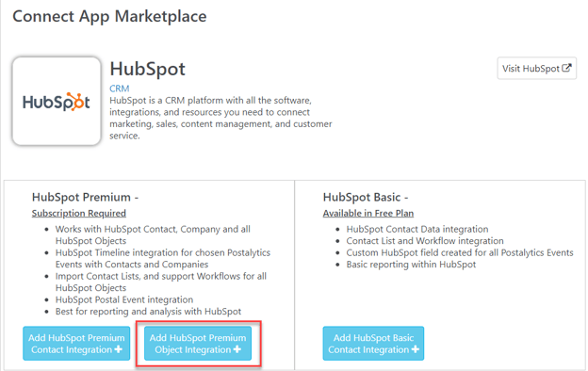The width and height of the screenshot is (588, 371).
Task: Click the underlined Available in Free Plan text
Action: (x=368, y=213)
